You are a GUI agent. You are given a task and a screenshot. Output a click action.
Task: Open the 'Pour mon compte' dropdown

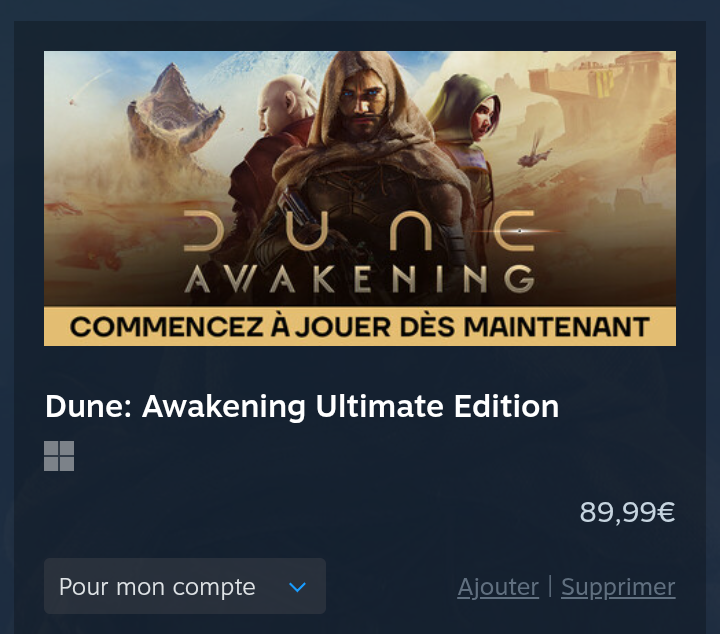(x=185, y=586)
